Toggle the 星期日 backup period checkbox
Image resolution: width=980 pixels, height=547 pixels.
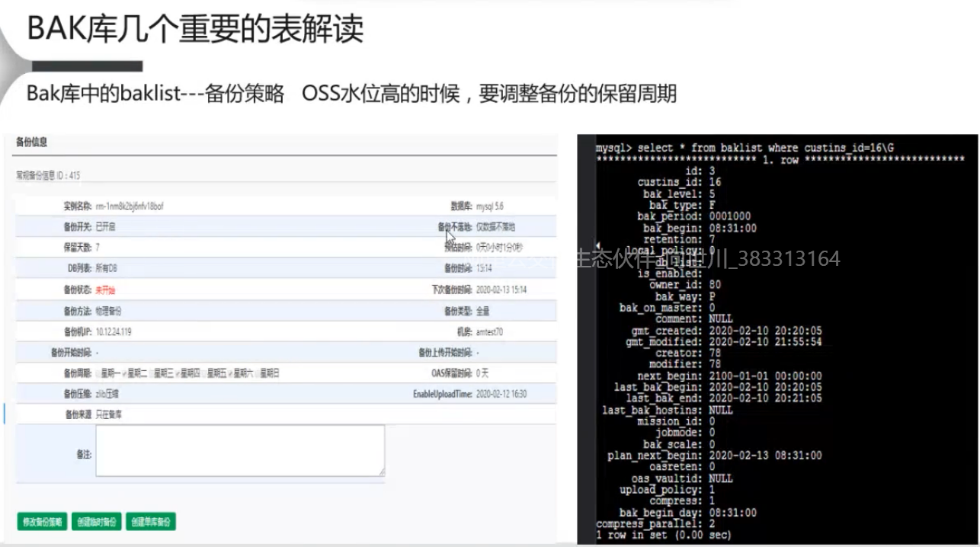point(258,373)
